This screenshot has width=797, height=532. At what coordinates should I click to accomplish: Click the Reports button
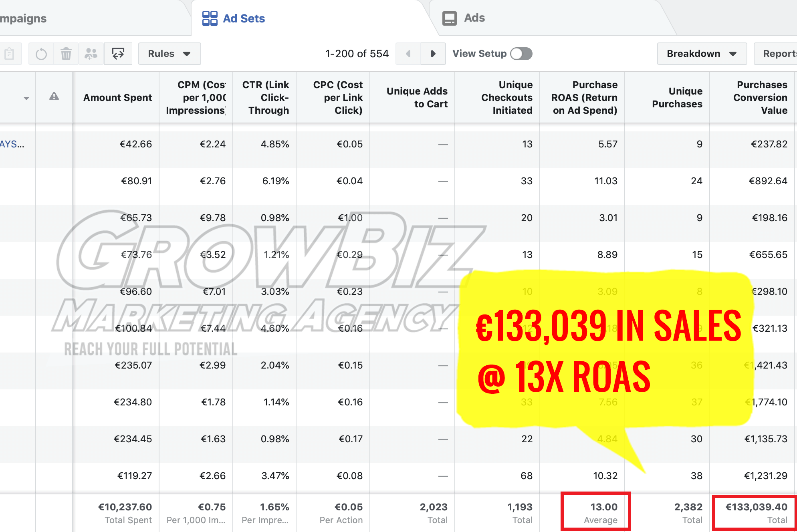click(x=779, y=54)
